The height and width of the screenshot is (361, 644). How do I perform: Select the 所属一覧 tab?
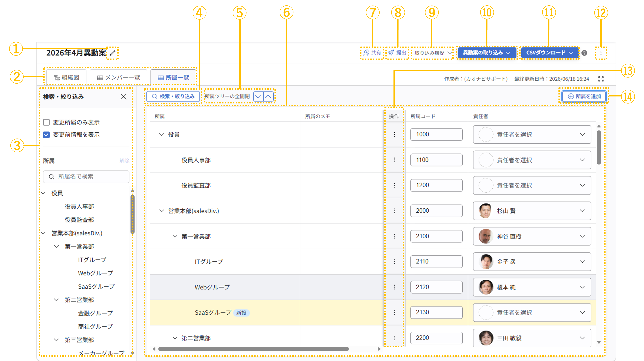point(173,77)
